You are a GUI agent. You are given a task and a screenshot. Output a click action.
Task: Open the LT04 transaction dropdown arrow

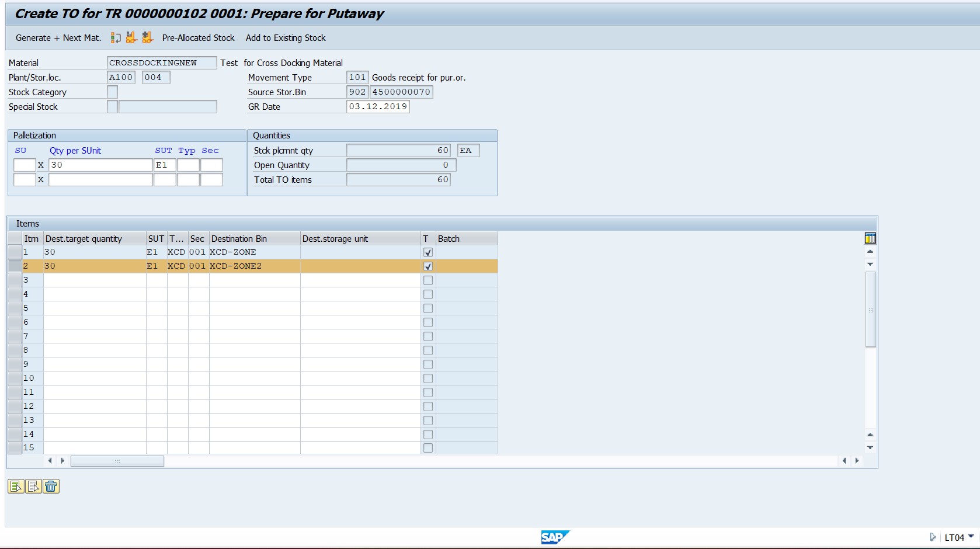(x=971, y=536)
